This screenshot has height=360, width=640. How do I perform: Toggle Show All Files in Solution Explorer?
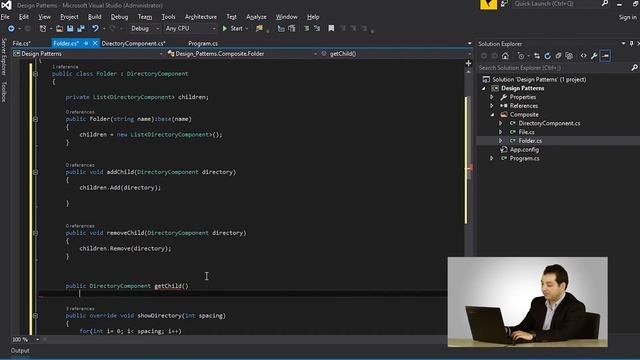point(569,56)
